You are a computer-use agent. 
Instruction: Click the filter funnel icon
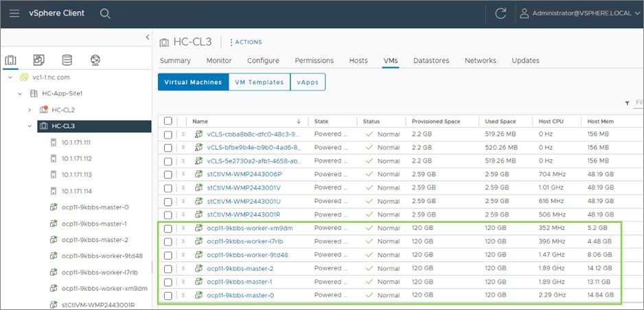point(627,103)
